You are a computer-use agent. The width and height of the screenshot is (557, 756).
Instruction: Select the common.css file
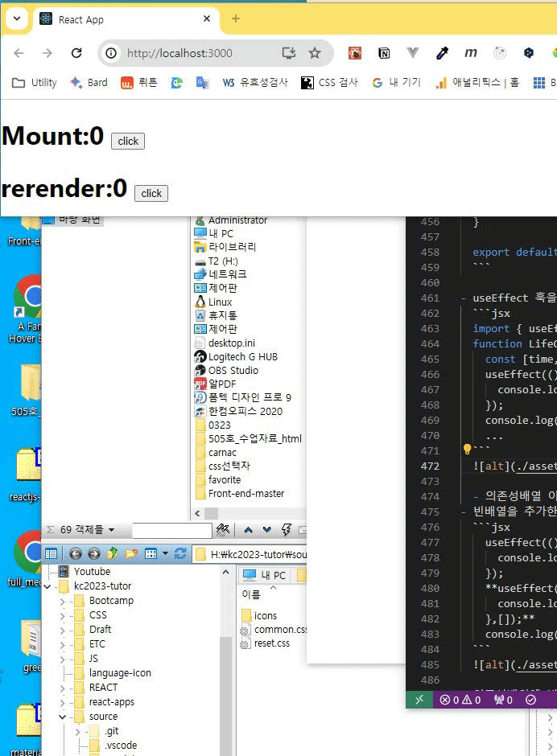pos(274,630)
